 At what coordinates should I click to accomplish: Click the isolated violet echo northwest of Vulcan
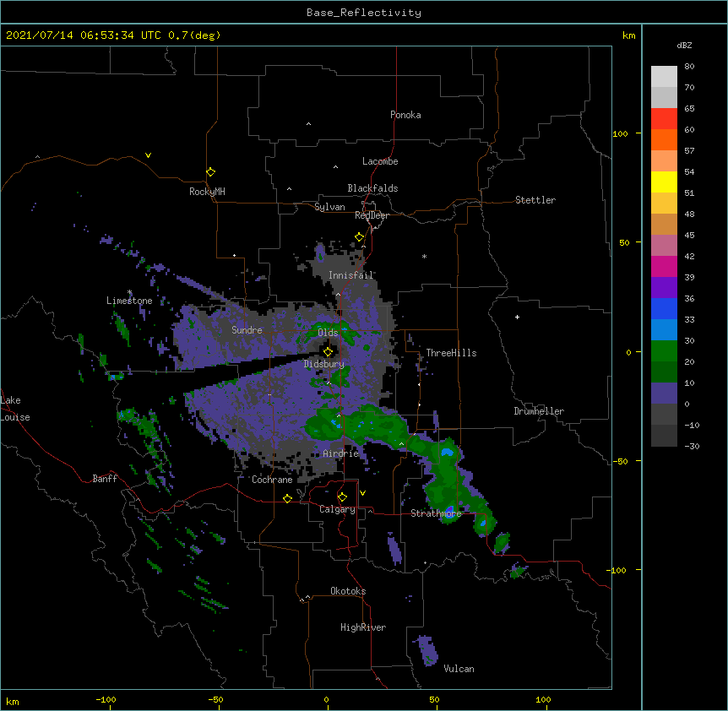click(426, 650)
